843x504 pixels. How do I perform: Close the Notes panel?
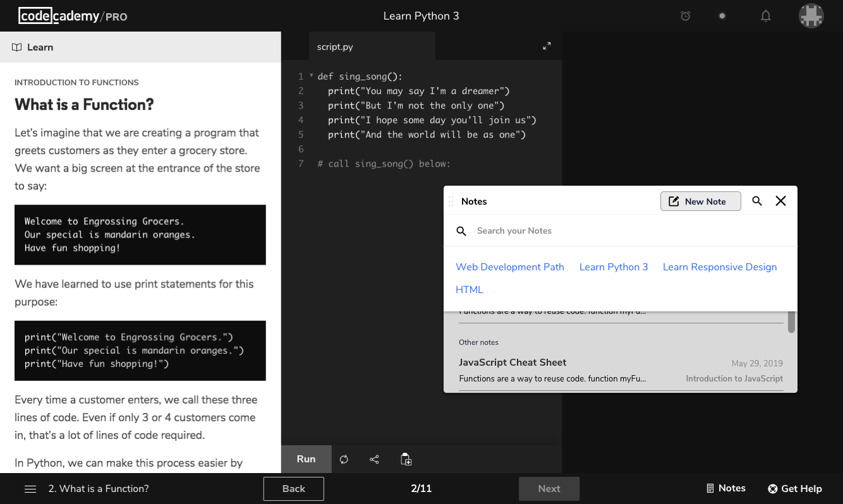[781, 201]
